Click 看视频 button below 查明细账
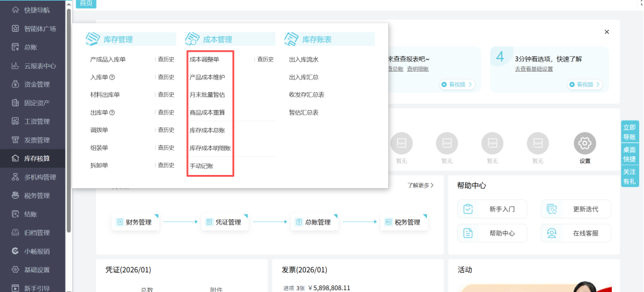Image resolution: width=644 pixels, height=292 pixels. 457,85
